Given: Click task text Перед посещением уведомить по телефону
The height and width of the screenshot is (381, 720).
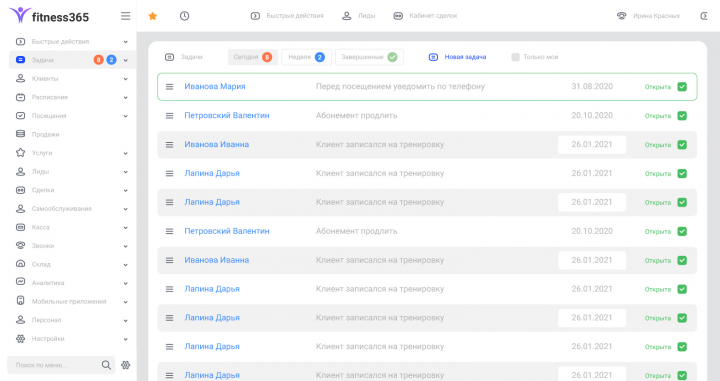Looking at the screenshot, I should [400, 86].
